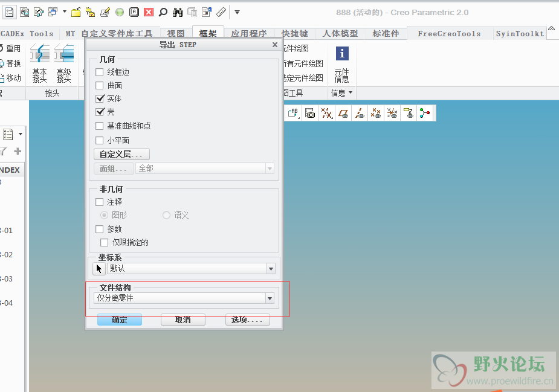Enable the 仅限指定的 checkbox

(104, 243)
